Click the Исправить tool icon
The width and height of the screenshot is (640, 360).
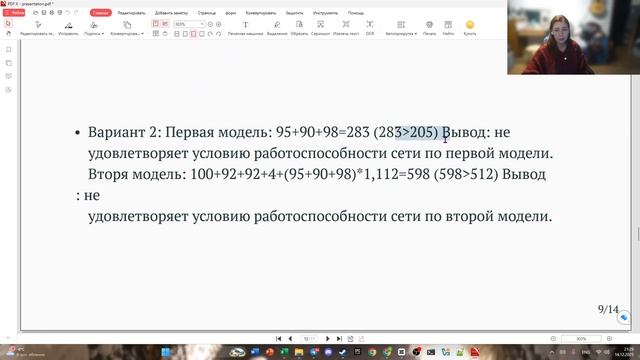click(68, 25)
